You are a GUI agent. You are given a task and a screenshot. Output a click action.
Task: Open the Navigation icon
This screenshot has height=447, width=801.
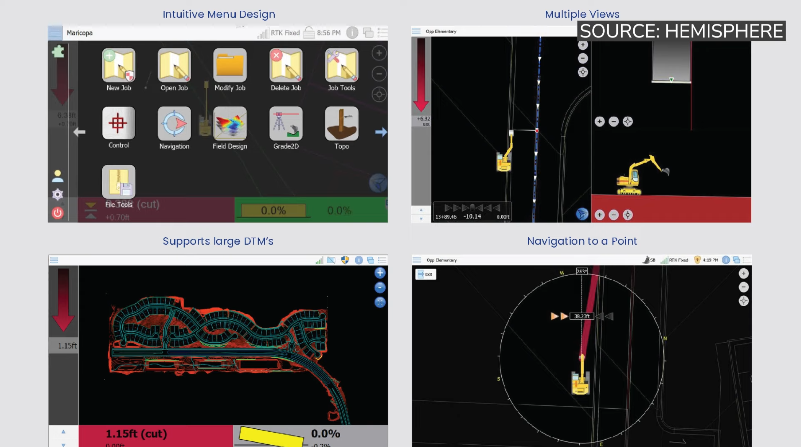[x=174, y=125]
